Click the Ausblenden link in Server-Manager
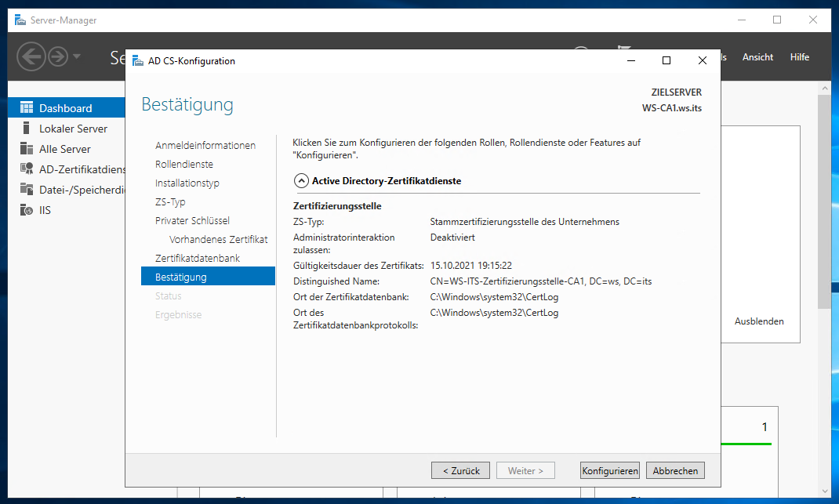 click(x=759, y=321)
